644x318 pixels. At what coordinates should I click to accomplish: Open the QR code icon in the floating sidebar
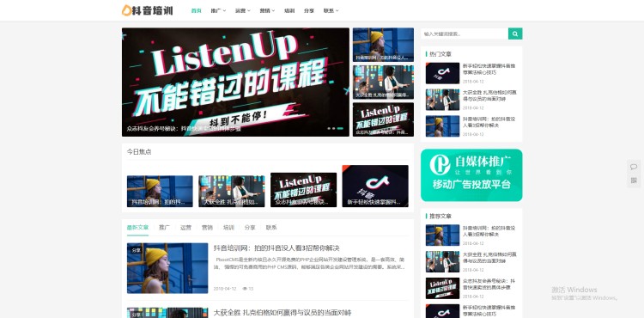[634, 180]
